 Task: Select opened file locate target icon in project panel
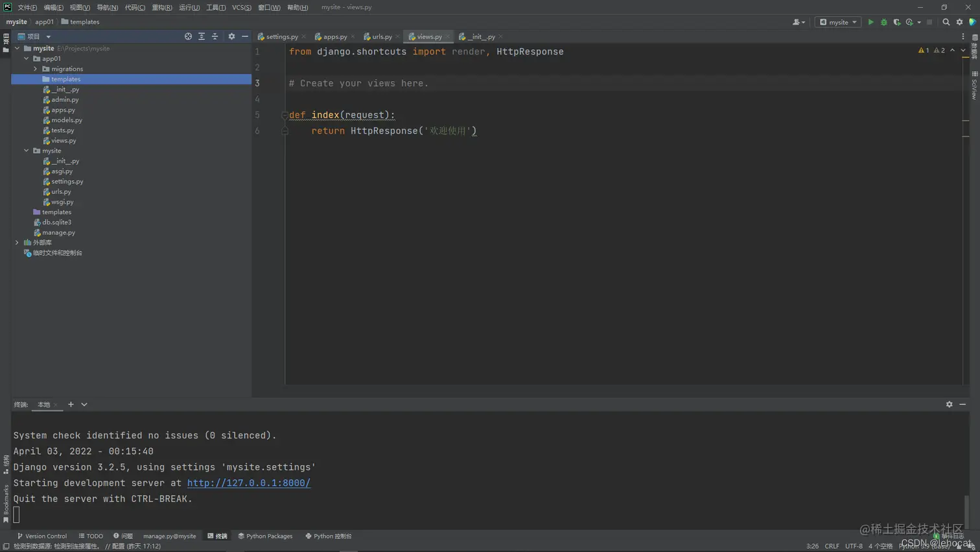click(188, 36)
